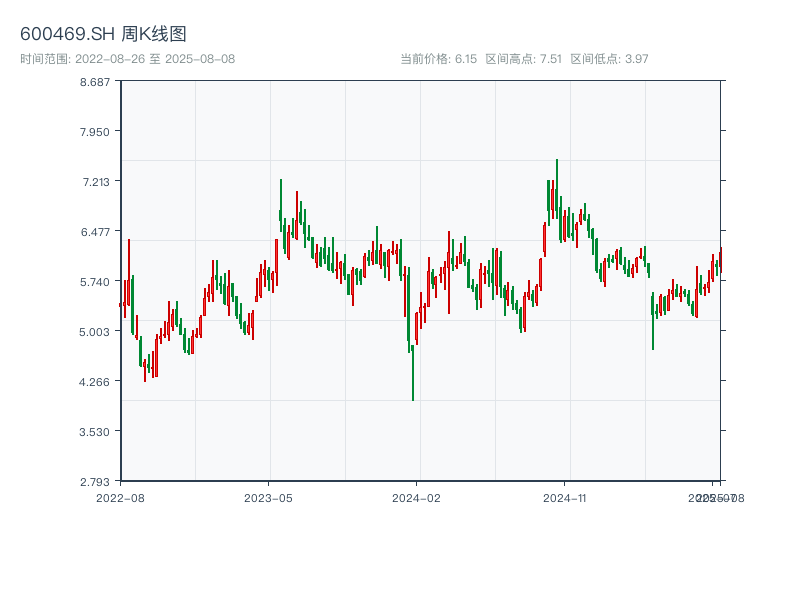Select the time range text 2022-08-26 至 2025-08-08
The image size is (800, 600).
click(155, 59)
